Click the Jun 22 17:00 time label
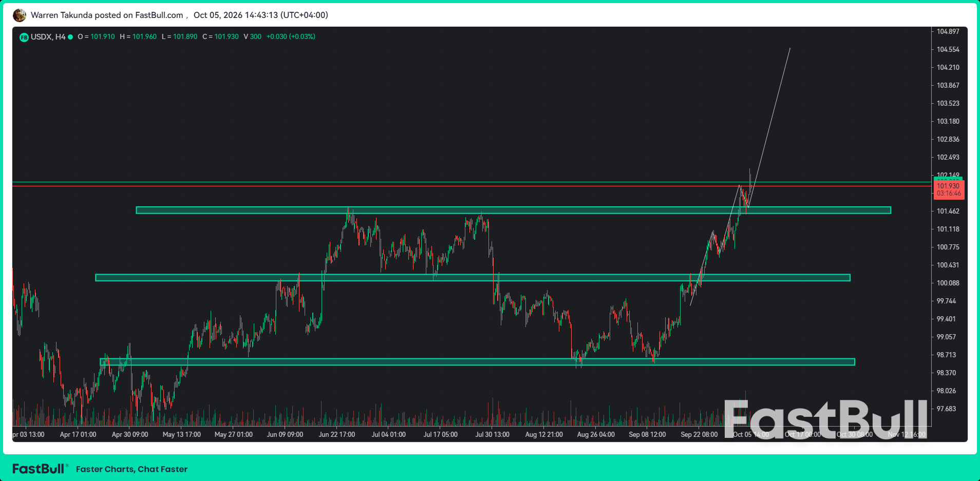 (337, 435)
